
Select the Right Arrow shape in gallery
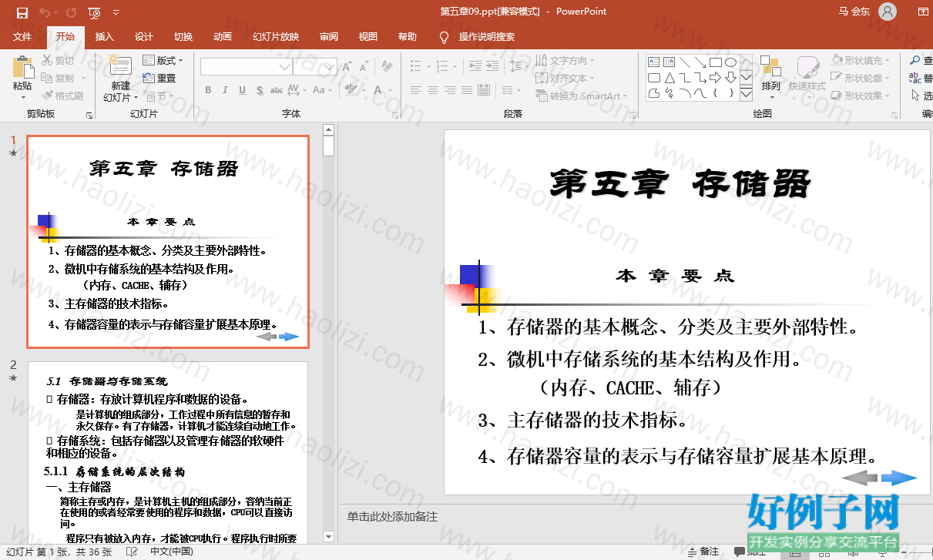point(716,78)
